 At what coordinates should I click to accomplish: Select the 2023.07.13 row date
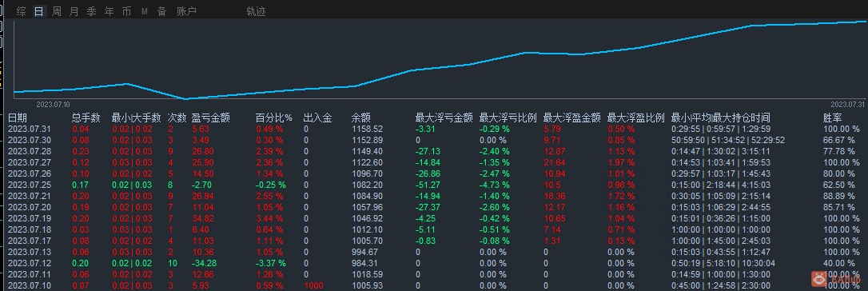[x=30, y=252]
